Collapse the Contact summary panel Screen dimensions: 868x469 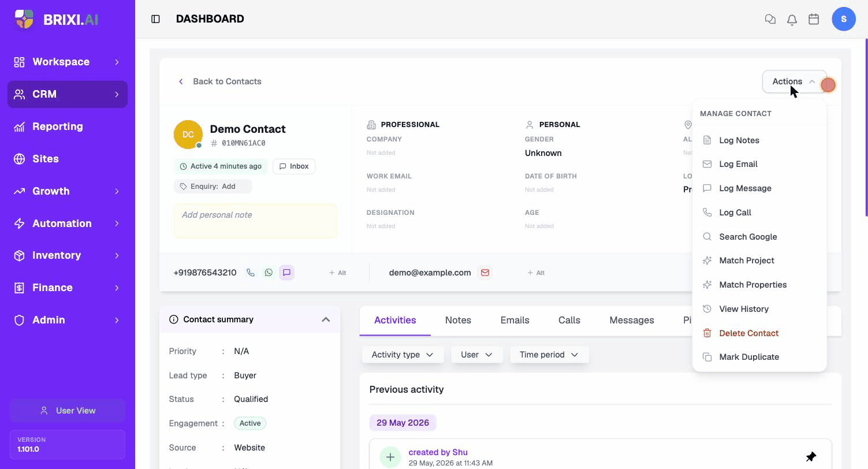click(326, 319)
